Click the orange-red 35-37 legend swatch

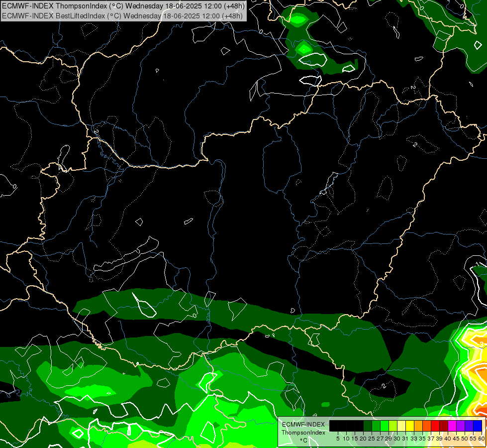coord(427,426)
